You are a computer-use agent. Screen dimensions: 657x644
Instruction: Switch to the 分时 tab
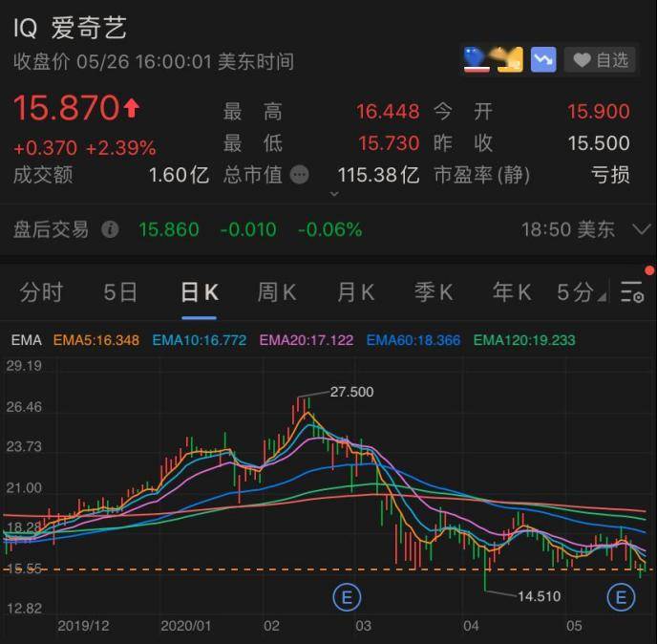(41, 292)
